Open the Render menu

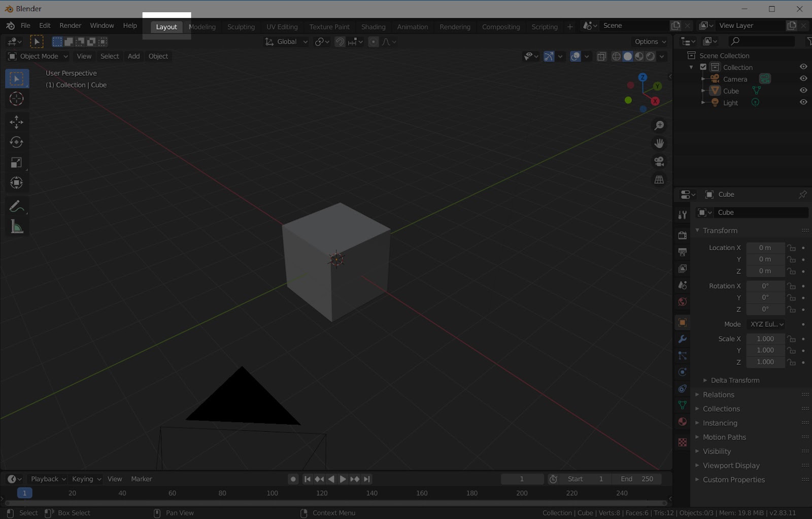(70, 25)
